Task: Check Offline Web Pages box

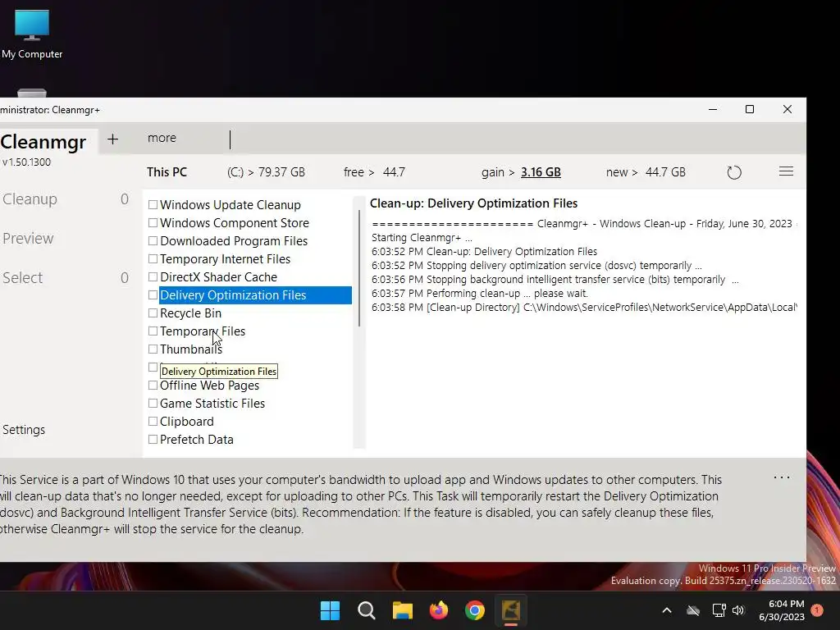Action: [x=153, y=386]
